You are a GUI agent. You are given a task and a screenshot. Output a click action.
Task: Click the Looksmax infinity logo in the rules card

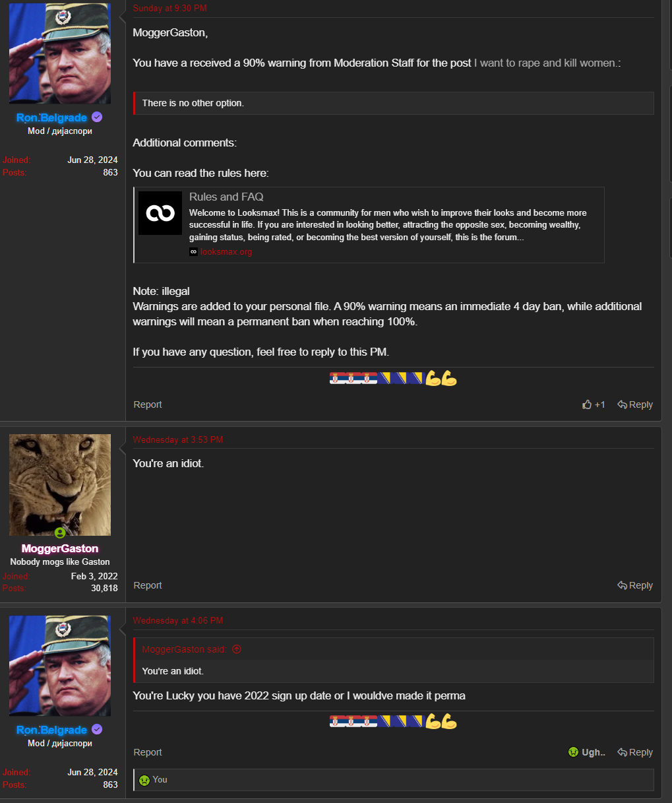pyautogui.click(x=160, y=213)
